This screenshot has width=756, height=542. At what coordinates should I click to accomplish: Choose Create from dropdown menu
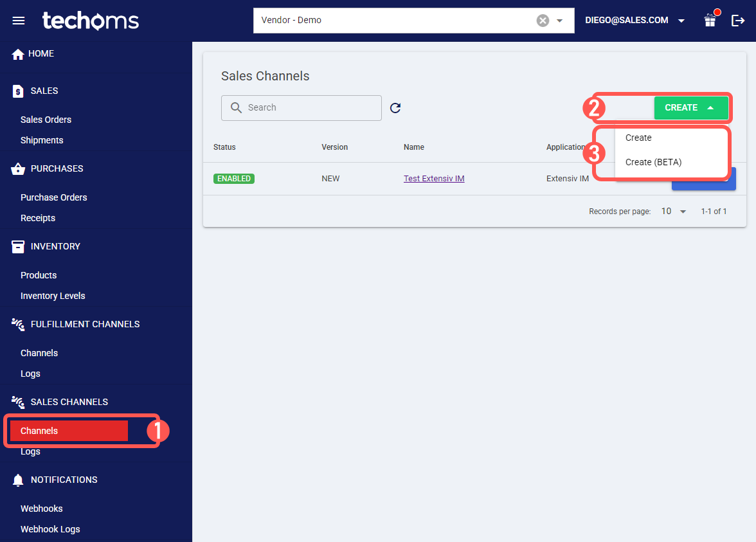pyautogui.click(x=671, y=138)
